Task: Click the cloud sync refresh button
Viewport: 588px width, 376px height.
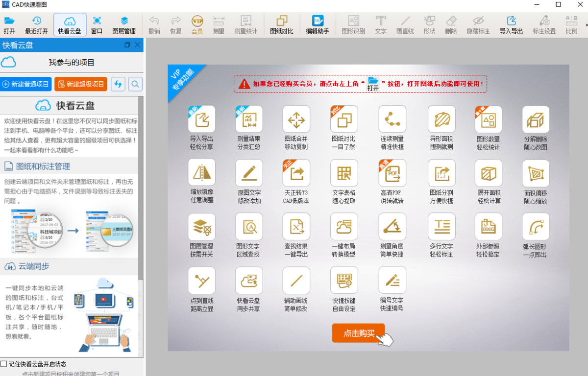Action: [x=118, y=84]
